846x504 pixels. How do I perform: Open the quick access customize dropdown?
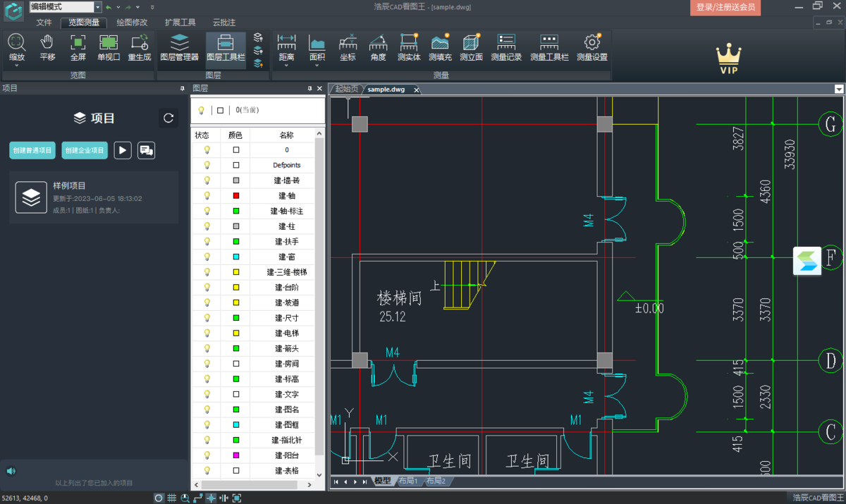coord(152,7)
